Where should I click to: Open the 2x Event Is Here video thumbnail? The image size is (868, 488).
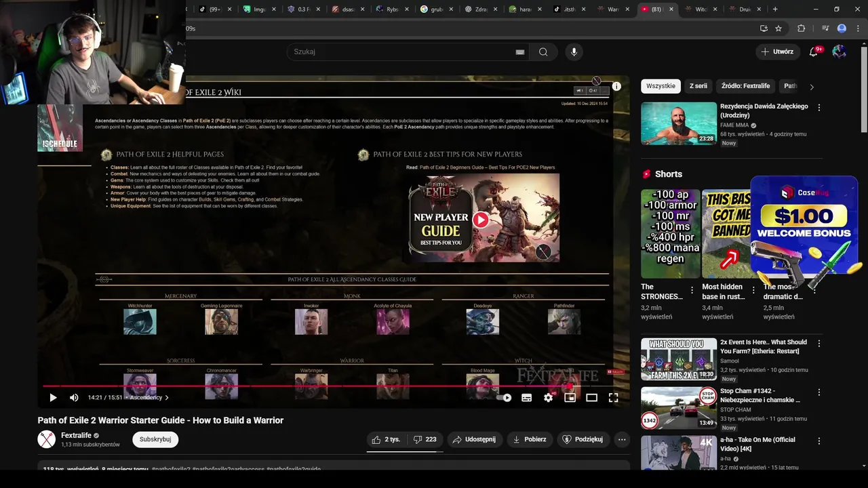click(679, 359)
